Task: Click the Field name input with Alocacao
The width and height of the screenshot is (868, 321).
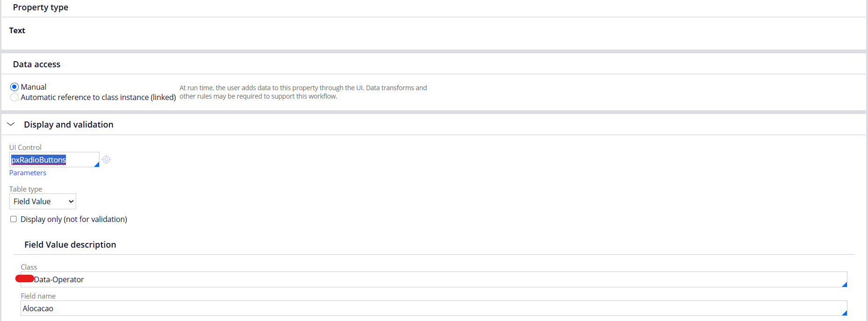Action: [421, 308]
